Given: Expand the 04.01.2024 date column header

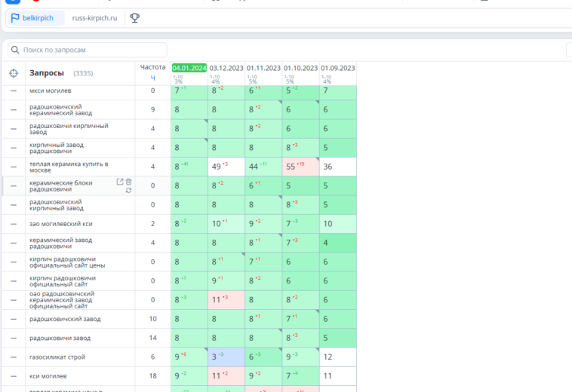Looking at the screenshot, I should click(189, 68).
